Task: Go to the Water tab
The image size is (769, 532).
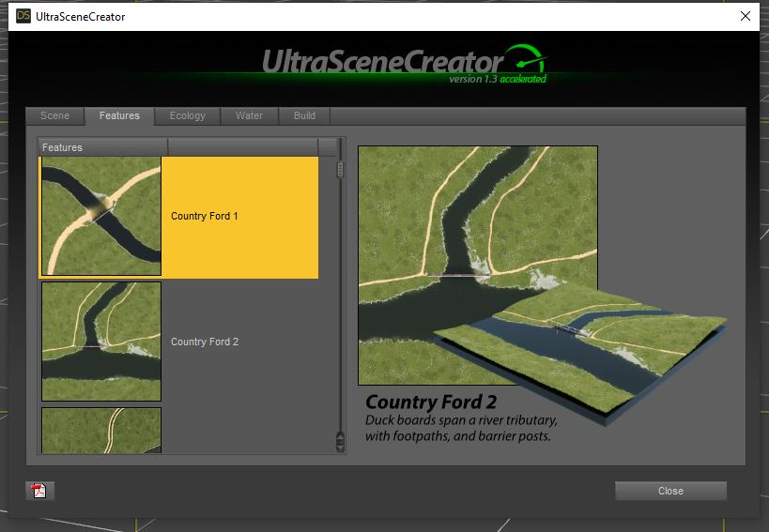Action: [249, 116]
